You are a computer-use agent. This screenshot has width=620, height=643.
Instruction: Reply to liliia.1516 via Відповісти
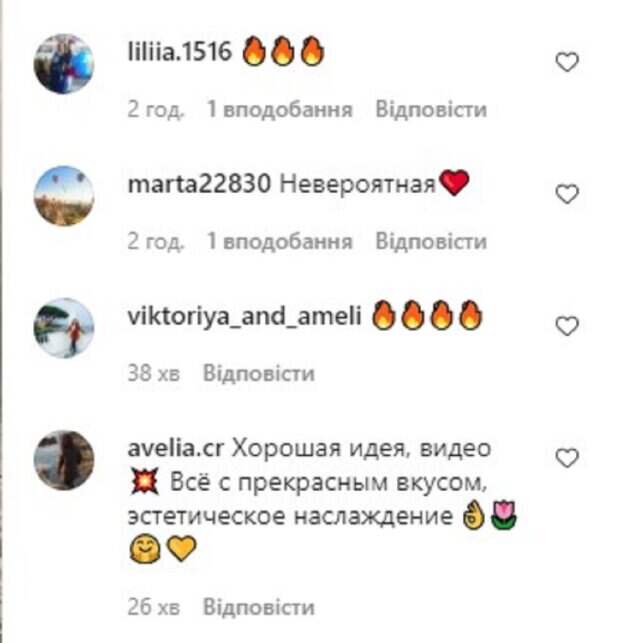click(431, 109)
